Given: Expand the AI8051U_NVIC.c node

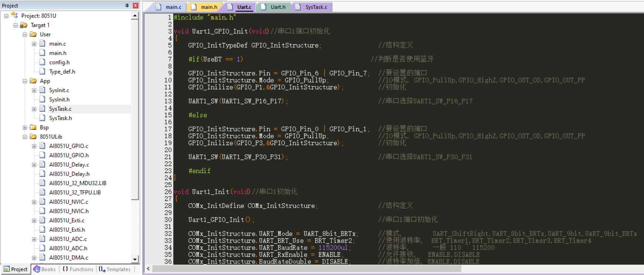Looking at the screenshot, I should point(34,202).
